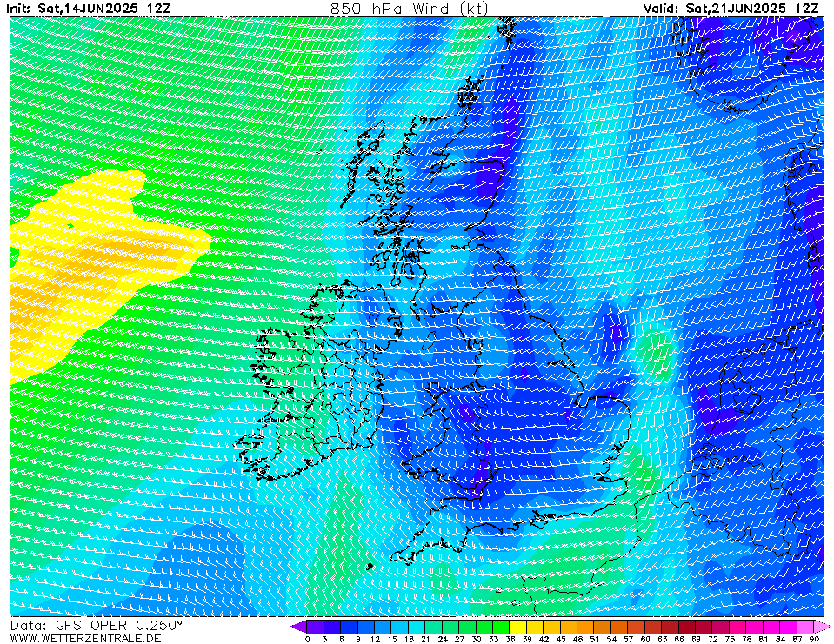This screenshot has height=644, width=834.
Task: Select the yellow 36–39 kt legend swatch
Action: pyautogui.click(x=518, y=627)
